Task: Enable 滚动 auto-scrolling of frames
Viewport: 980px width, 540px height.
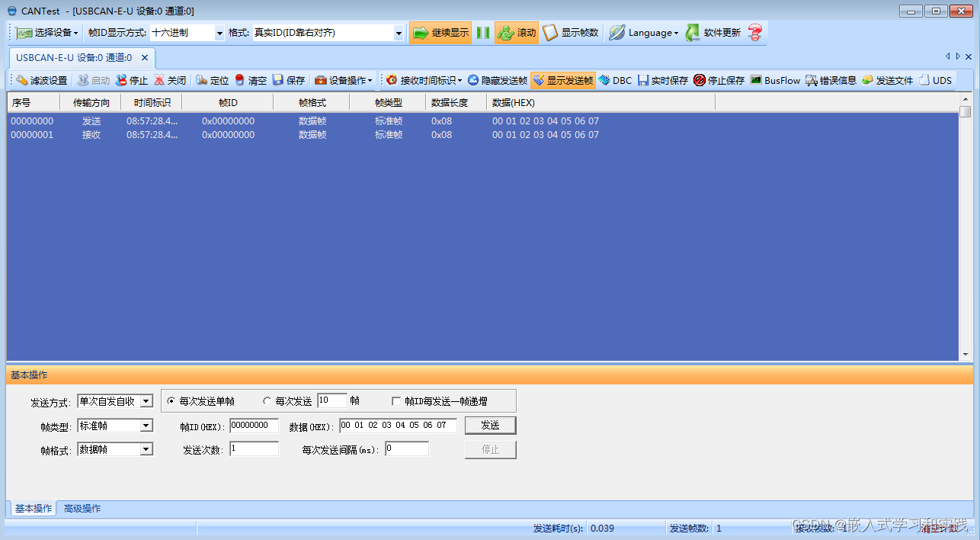Action: pyautogui.click(x=516, y=32)
